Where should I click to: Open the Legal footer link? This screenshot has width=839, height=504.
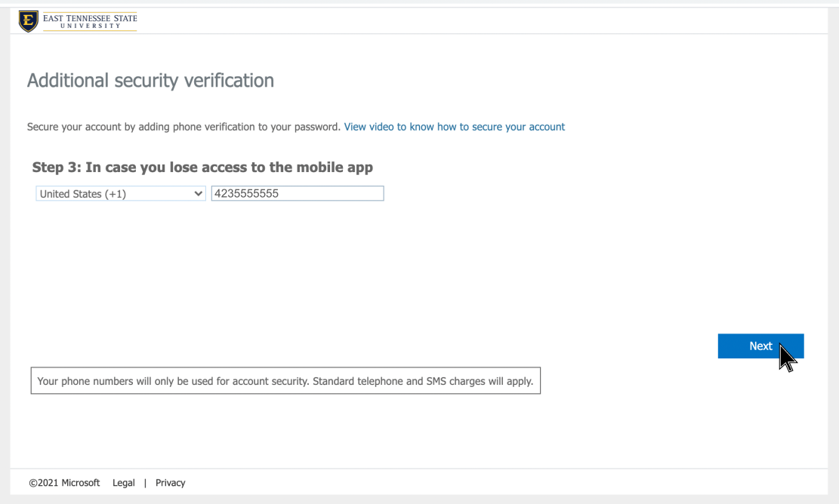124,483
